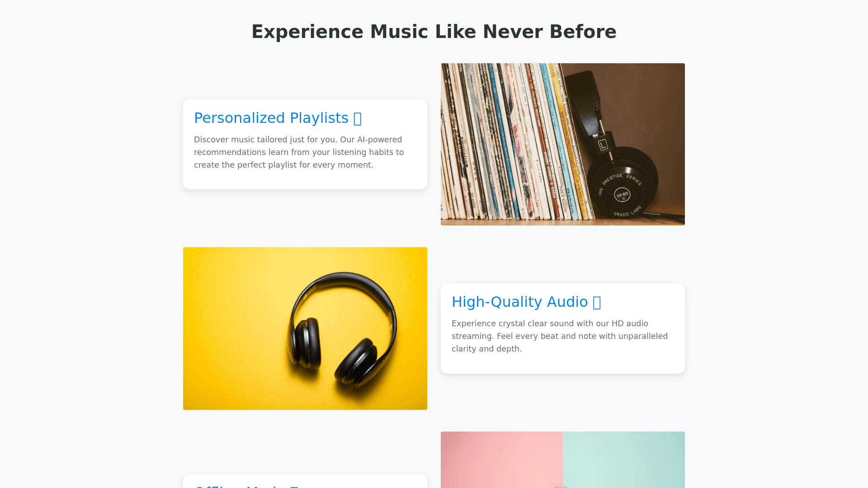Click the Discover music tailored paragraph text
868x488 pixels.
299,152
